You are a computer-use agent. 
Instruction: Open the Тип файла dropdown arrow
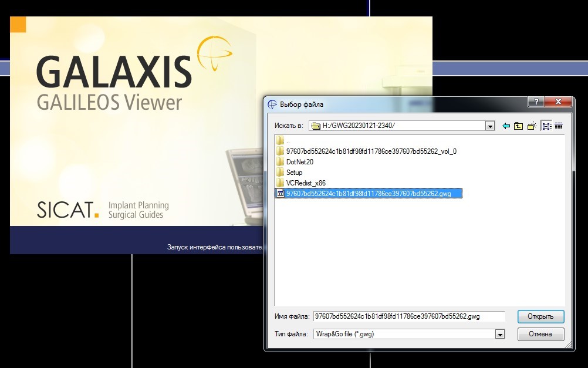(500, 334)
